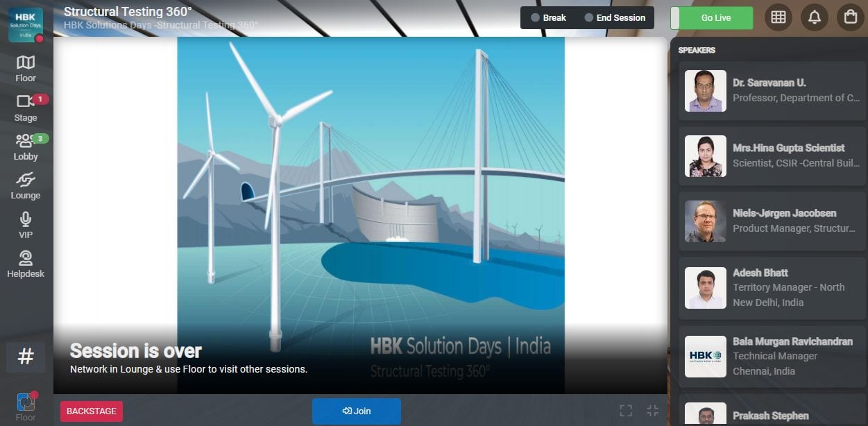Enter fullscreen with expand icon
Viewport: 868px width, 426px height.
626,411
